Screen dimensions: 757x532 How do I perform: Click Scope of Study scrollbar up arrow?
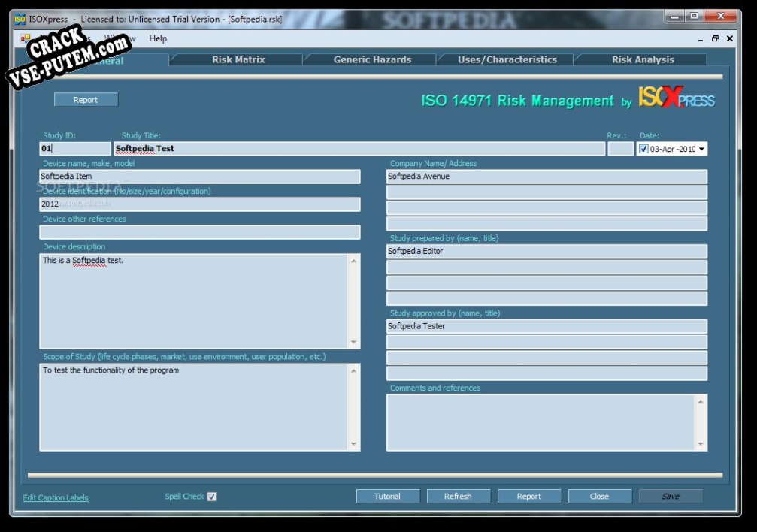(x=354, y=370)
